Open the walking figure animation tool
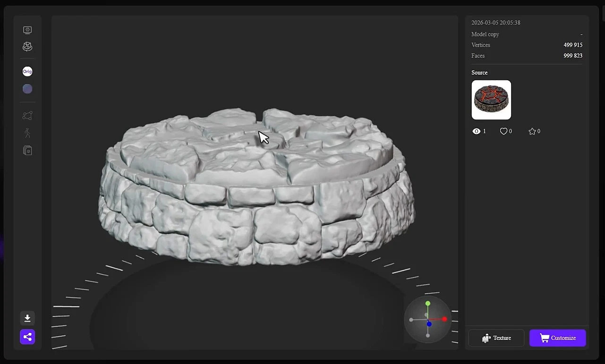Screen dimensions: 605x364 tap(27, 133)
